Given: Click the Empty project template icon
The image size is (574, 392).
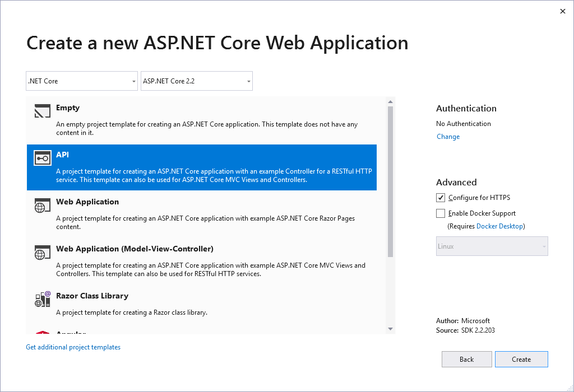Looking at the screenshot, I should 42,111.
